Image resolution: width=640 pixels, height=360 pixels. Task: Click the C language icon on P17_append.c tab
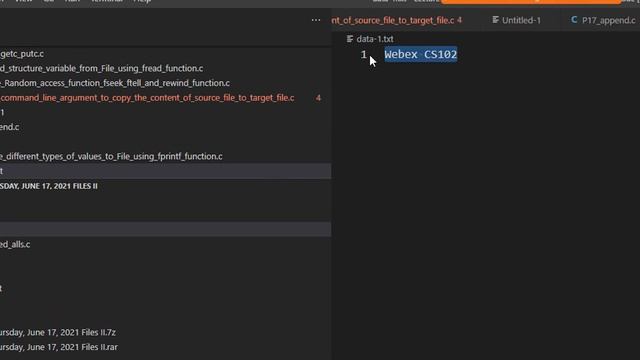click(x=574, y=20)
